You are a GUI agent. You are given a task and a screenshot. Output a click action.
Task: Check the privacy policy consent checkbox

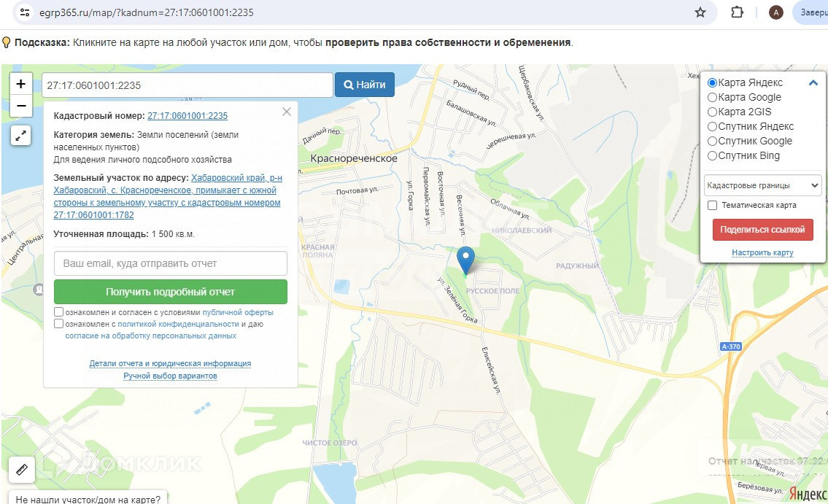(58, 324)
